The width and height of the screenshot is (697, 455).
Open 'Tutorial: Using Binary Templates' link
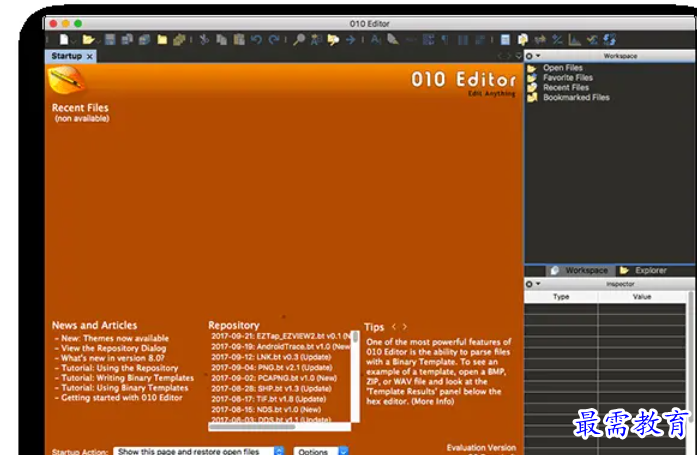point(124,387)
